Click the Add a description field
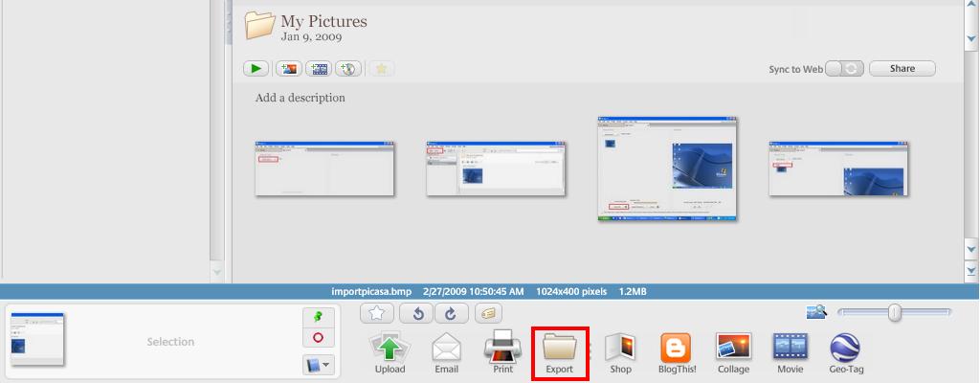The width and height of the screenshot is (980, 383). click(x=301, y=98)
